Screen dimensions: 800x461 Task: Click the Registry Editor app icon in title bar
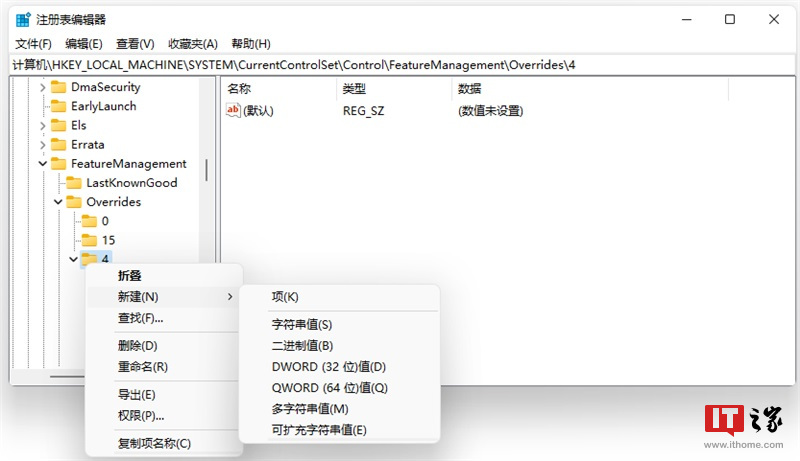[23, 20]
